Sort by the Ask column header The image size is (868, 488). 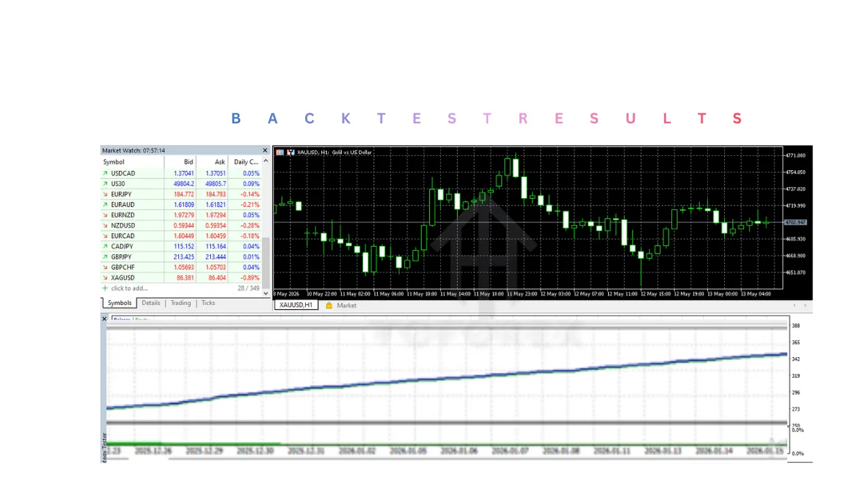[x=212, y=162]
